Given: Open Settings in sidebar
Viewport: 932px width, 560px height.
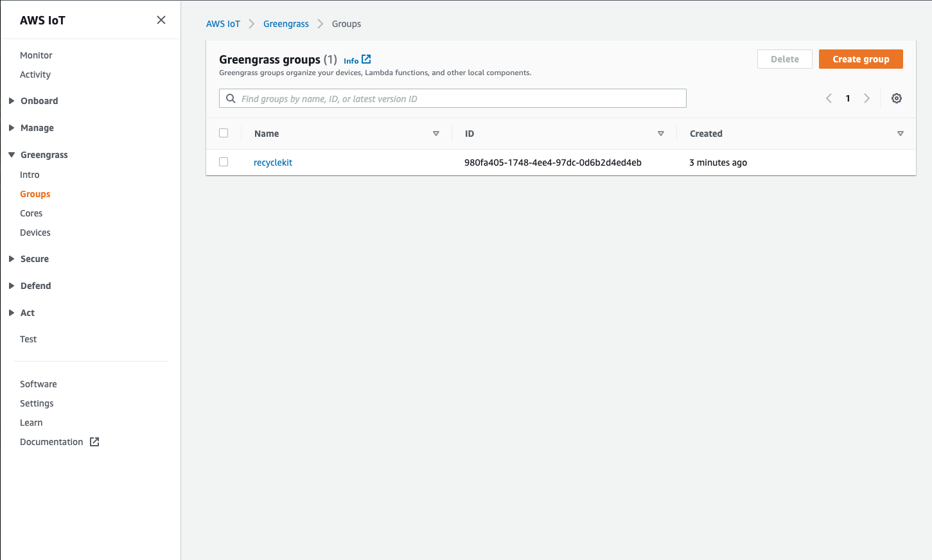Looking at the screenshot, I should [37, 403].
